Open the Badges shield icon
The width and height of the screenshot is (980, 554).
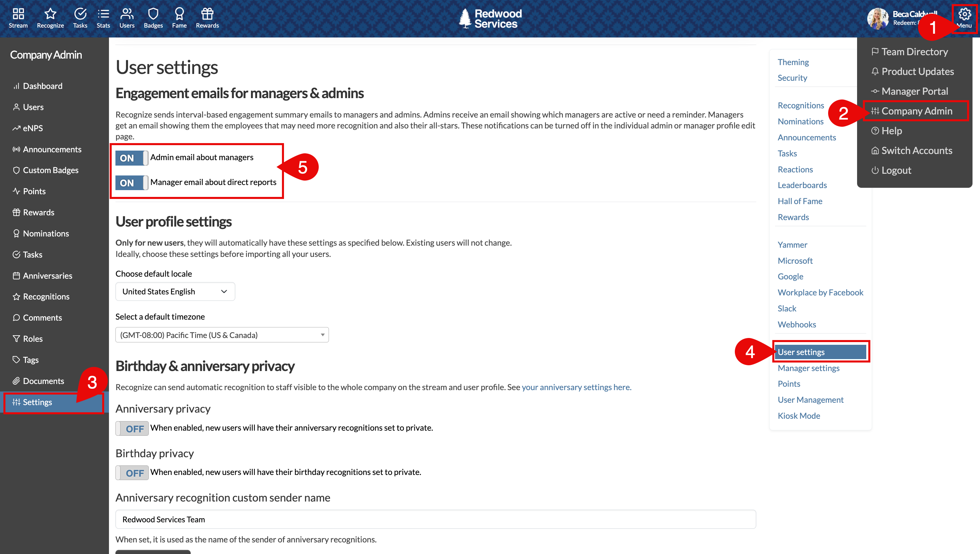coord(153,18)
